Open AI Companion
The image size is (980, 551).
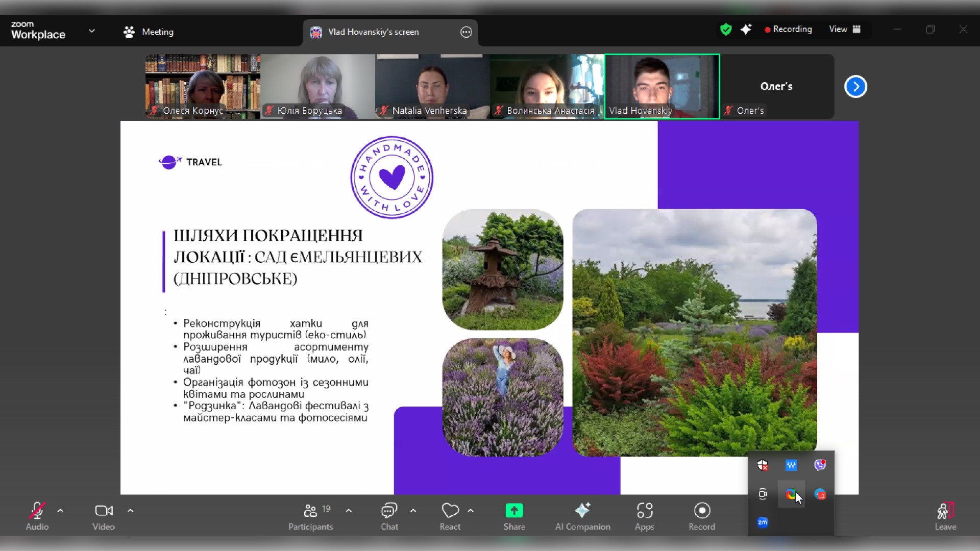(582, 516)
